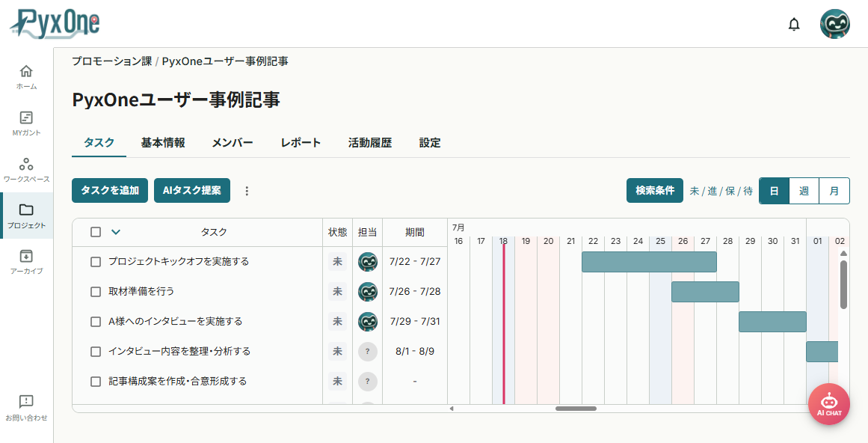Toggle the select-all tasks checkbox
This screenshot has width=868, height=443.
96,232
